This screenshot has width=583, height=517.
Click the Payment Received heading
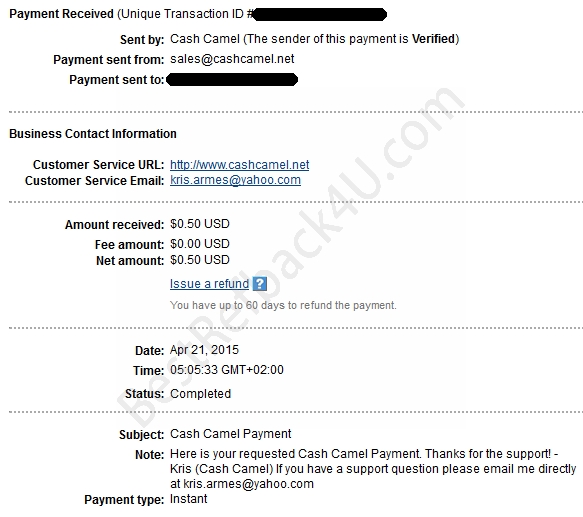[x=61, y=14]
